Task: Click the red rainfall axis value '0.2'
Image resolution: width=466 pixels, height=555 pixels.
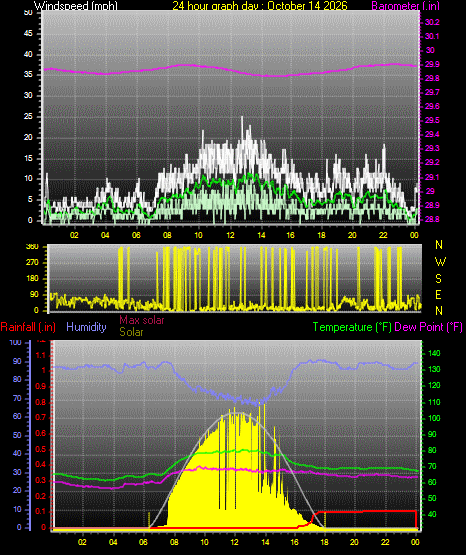Action: click(41, 496)
